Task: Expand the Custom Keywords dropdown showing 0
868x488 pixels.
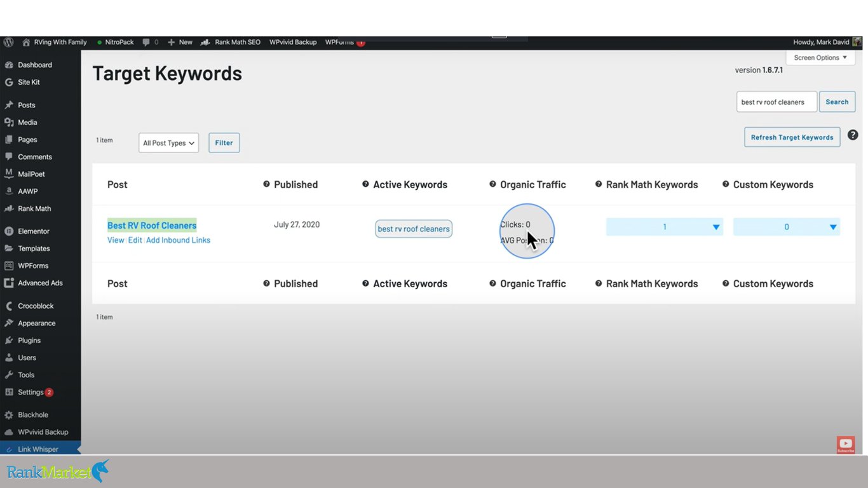Action: (787, 227)
